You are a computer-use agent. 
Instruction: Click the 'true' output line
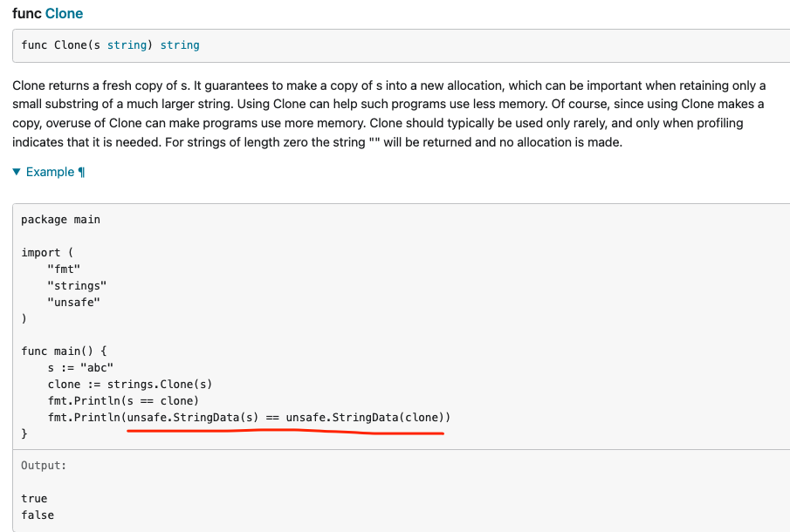pyautogui.click(x=34, y=498)
